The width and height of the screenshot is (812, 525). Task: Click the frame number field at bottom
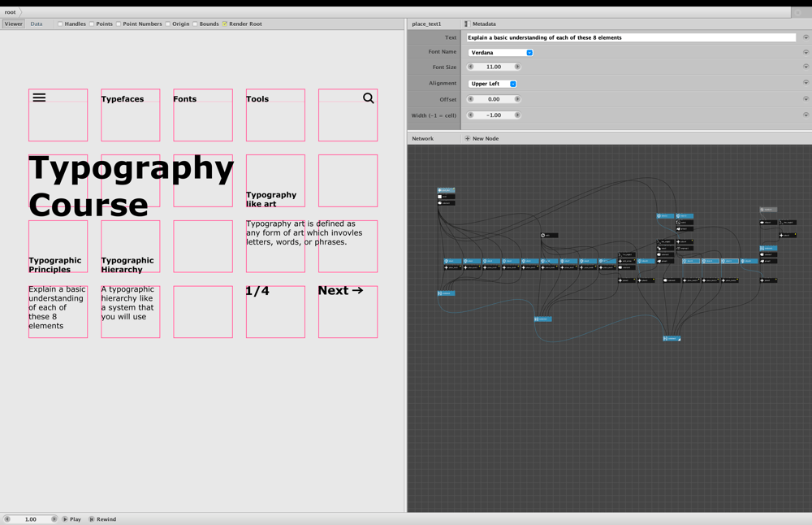(31, 518)
